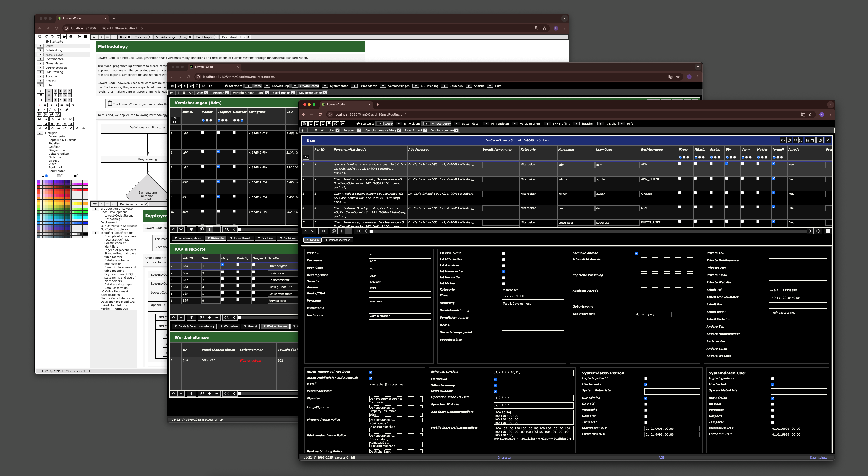Close the User panel with X icon
Viewport: 868px width, 476px height.
(828, 140)
